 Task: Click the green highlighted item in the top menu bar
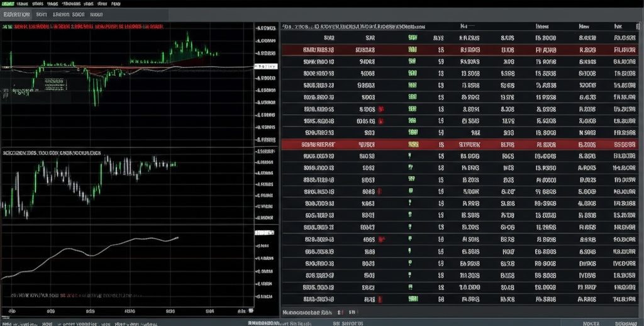pos(9,4)
